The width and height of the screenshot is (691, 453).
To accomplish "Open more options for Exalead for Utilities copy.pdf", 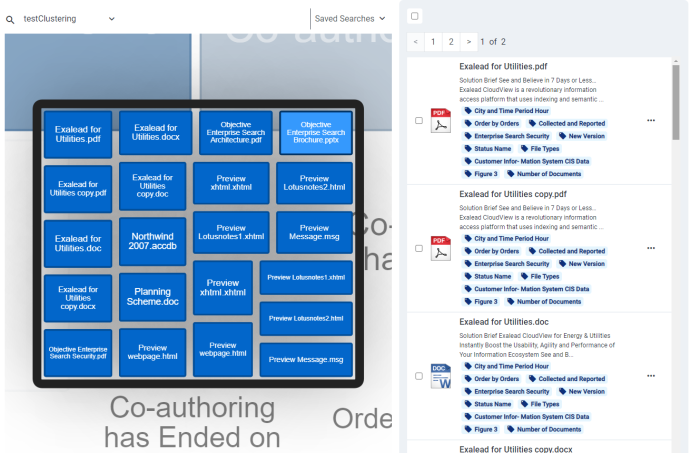I will tap(651, 247).
